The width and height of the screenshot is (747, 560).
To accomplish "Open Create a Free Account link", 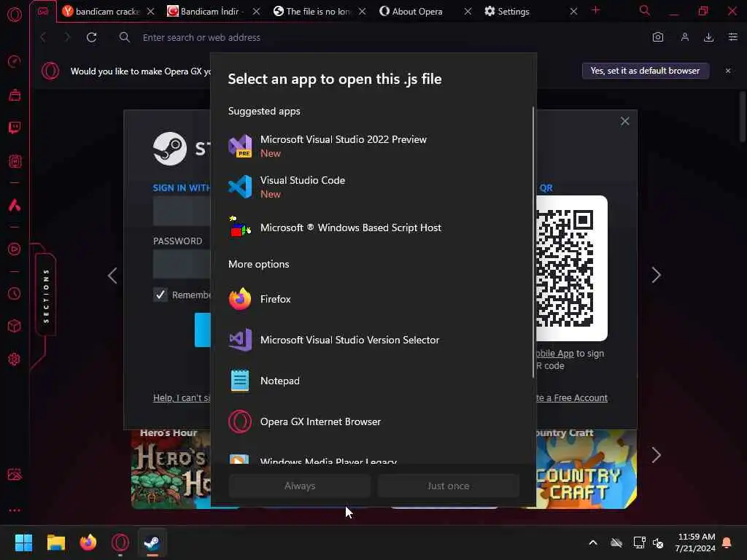I will [x=572, y=397].
